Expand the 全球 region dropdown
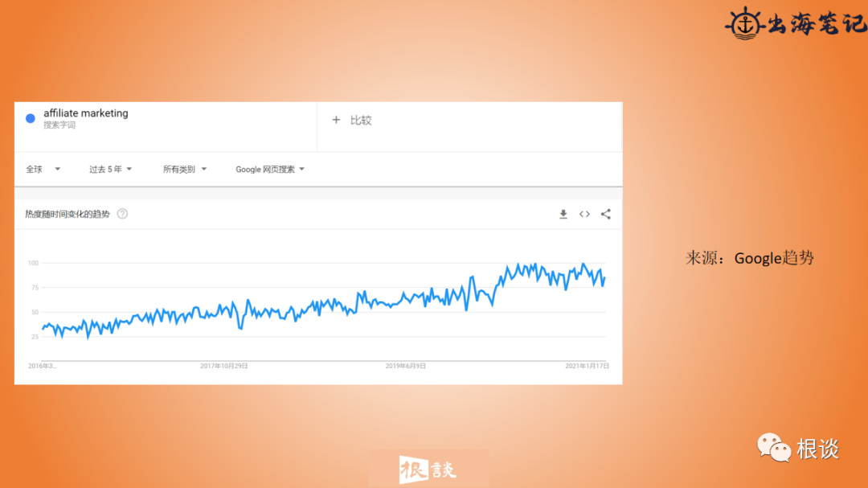 pyautogui.click(x=43, y=169)
